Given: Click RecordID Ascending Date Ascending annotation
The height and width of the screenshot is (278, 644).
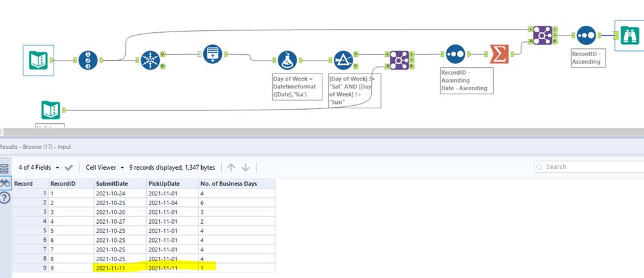Looking at the screenshot, I should pos(466,81).
